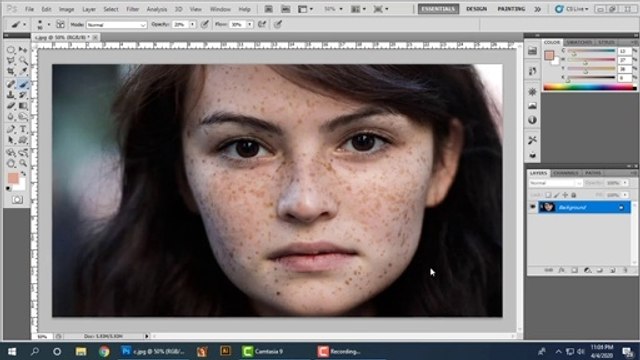The width and height of the screenshot is (640, 360).
Task: Select the Pen tool
Action: click(x=11, y=129)
